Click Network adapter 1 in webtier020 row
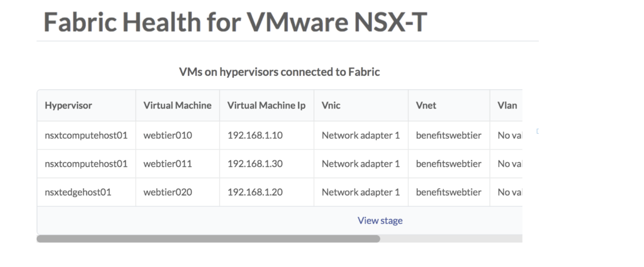644x267 pixels. (361, 192)
